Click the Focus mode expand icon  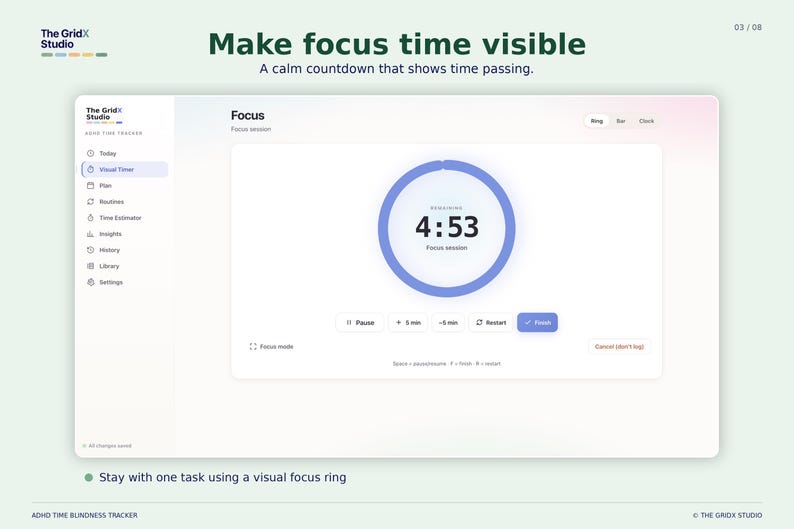pos(253,347)
